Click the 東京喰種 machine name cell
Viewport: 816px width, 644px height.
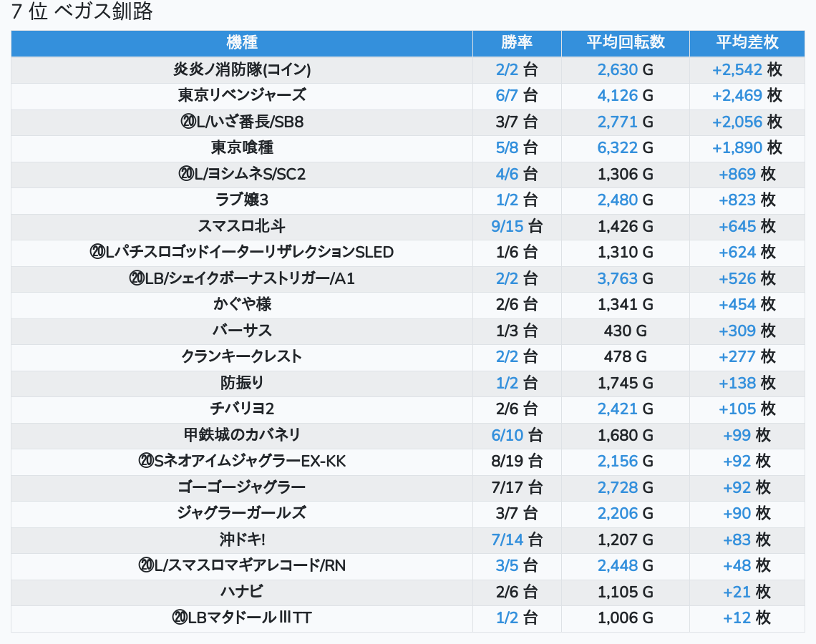[x=242, y=147]
